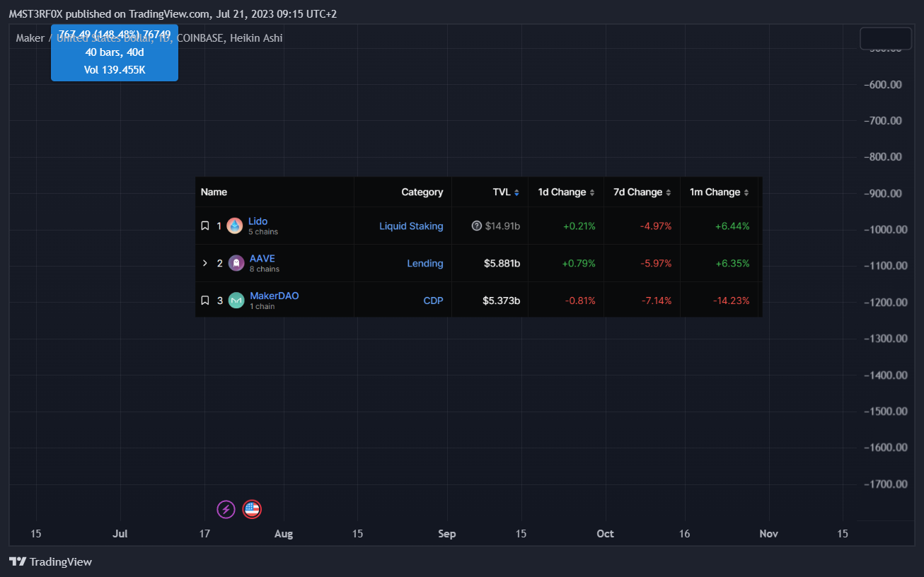924x577 pixels.
Task: Click the MakerDAO logo icon
Action: click(236, 301)
